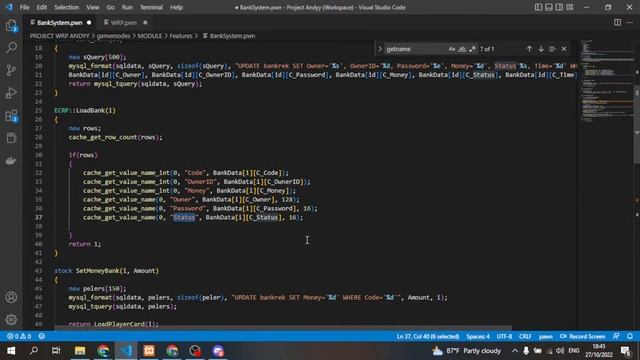The width and height of the screenshot is (640, 360).
Task: Open the editor More Actions ellipsis
Action: [630, 22]
